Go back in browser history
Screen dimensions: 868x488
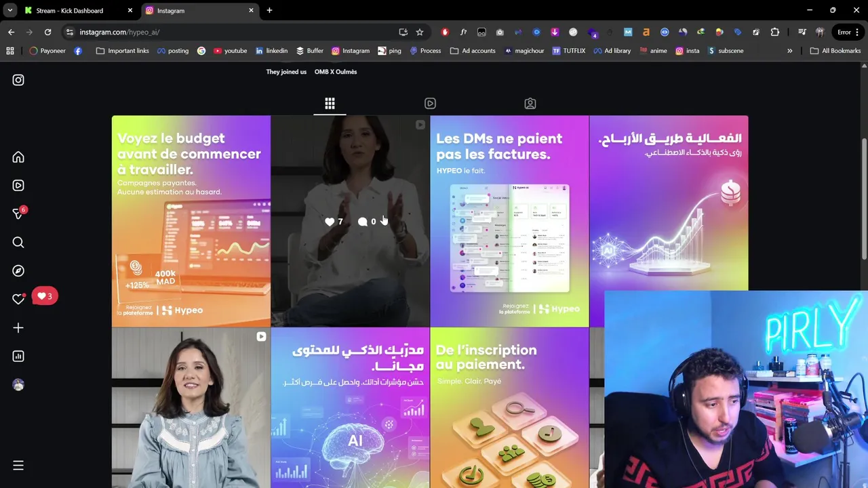pyautogui.click(x=12, y=32)
